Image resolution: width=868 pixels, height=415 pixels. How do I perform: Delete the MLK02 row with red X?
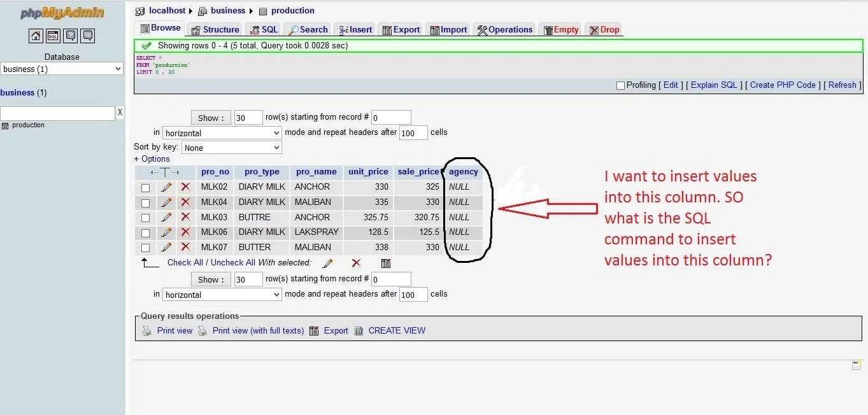[x=185, y=187]
